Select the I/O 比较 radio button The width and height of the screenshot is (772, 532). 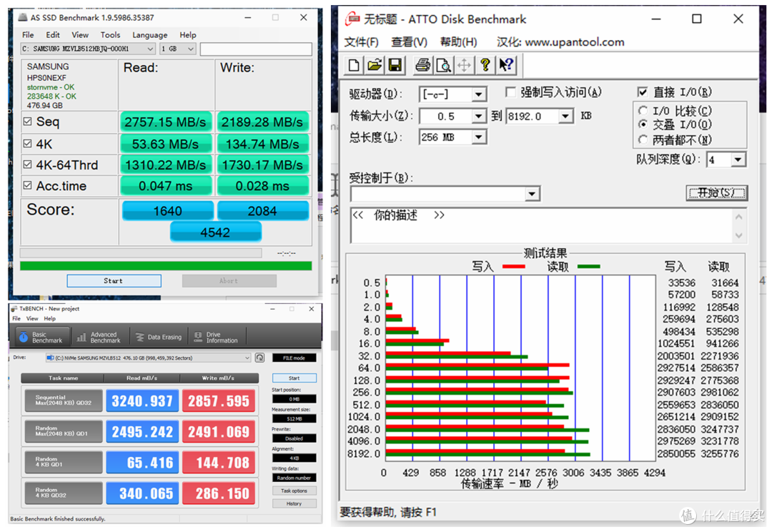(643, 110)
